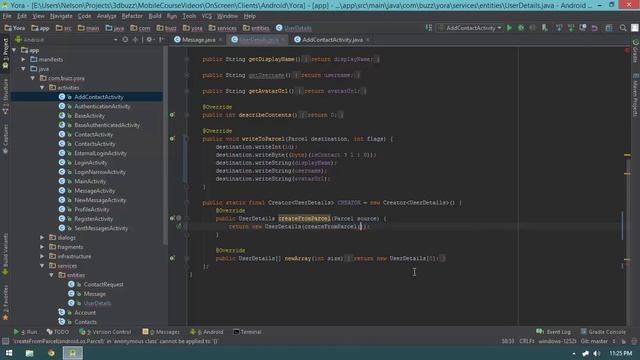The width and height of the screenshot is (640, 360).
Task: Expand the infrastructure package
Action: (x=42, y=256)
